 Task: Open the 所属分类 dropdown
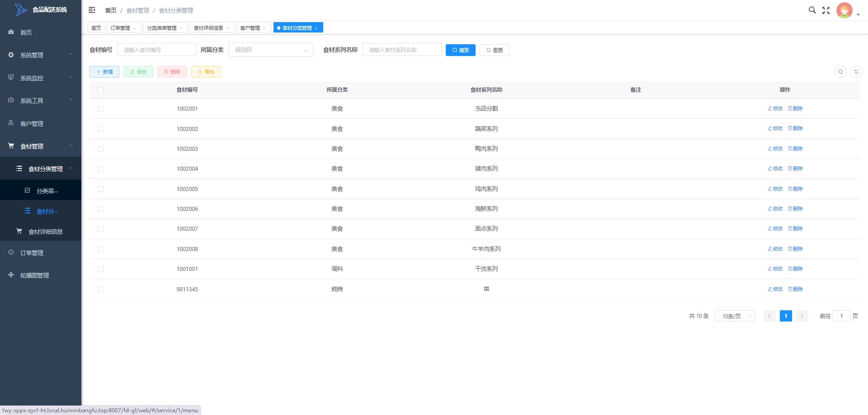(x=270, y=50)
